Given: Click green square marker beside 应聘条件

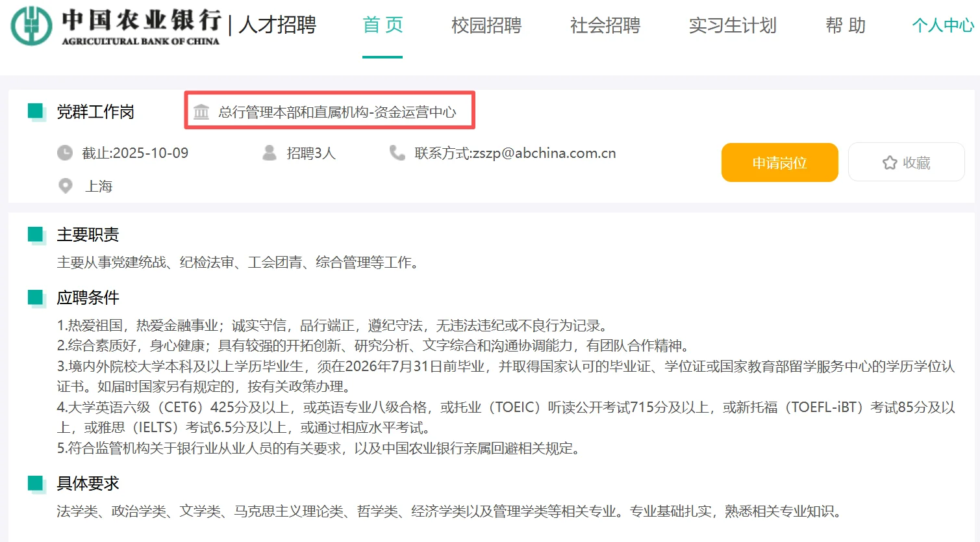Looking at the screenshot, I should click(x=36, y=298).
